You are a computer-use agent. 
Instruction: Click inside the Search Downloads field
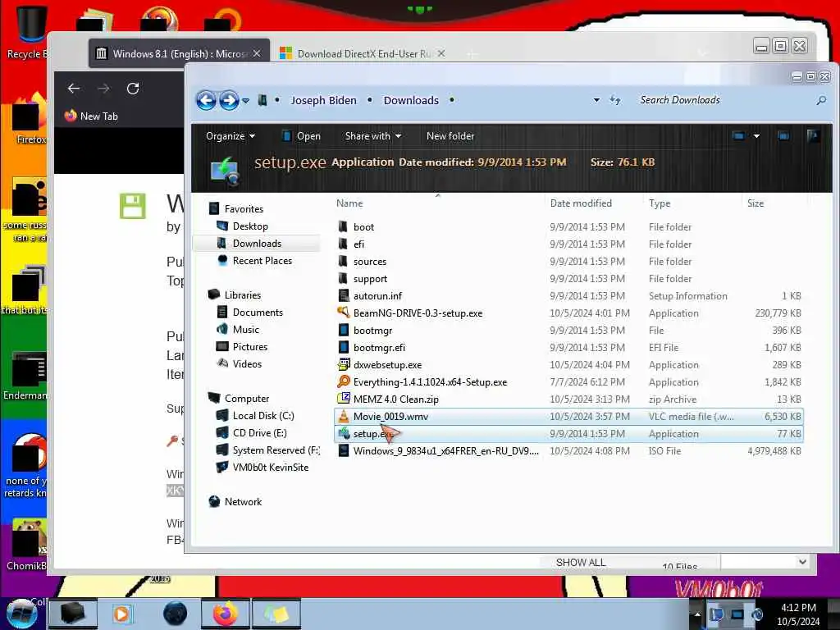tap(724, 100)
